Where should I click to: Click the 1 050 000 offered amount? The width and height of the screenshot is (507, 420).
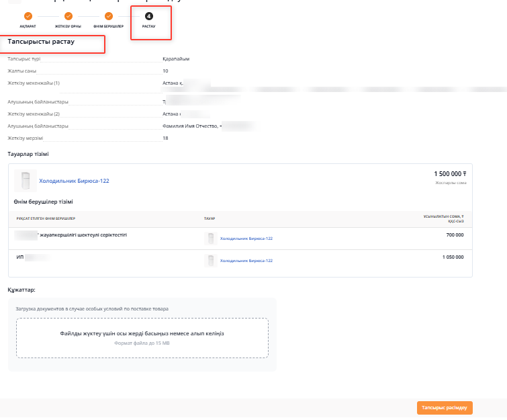453,257
